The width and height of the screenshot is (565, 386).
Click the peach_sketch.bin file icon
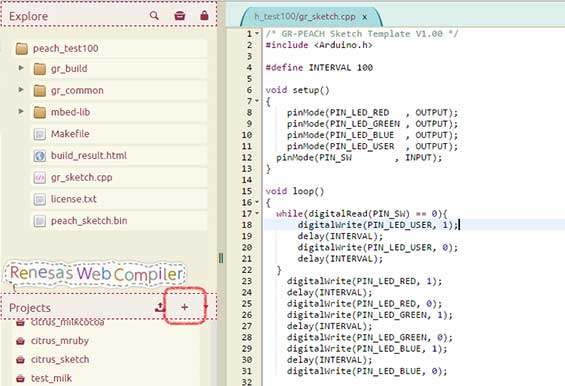coord(40,221)
